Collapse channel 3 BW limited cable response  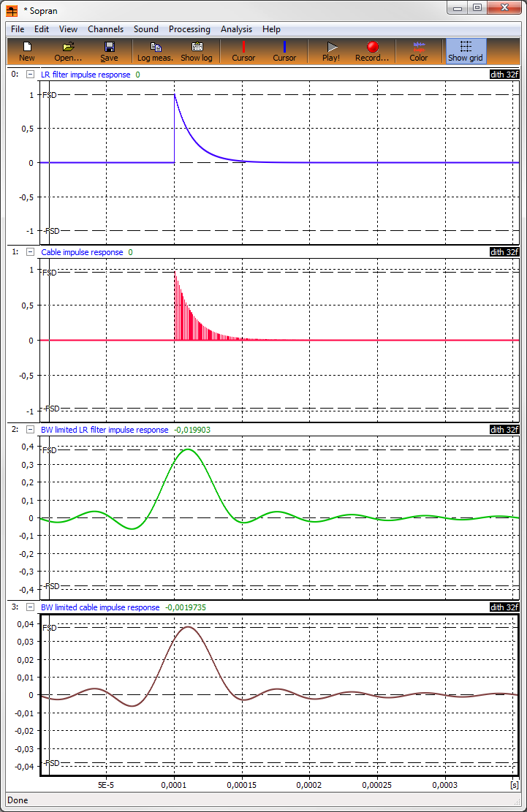[30, 607]
